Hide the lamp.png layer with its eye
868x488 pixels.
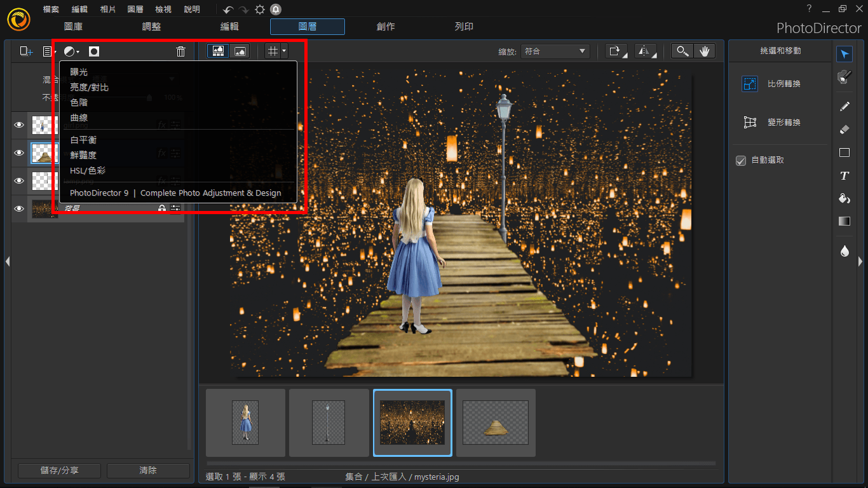[x=19, y=181]
